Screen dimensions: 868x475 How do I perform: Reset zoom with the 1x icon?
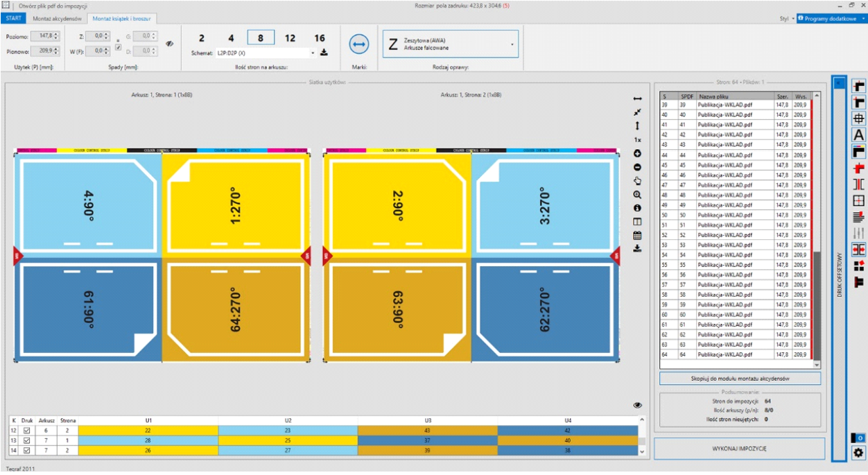coord(637,139)
